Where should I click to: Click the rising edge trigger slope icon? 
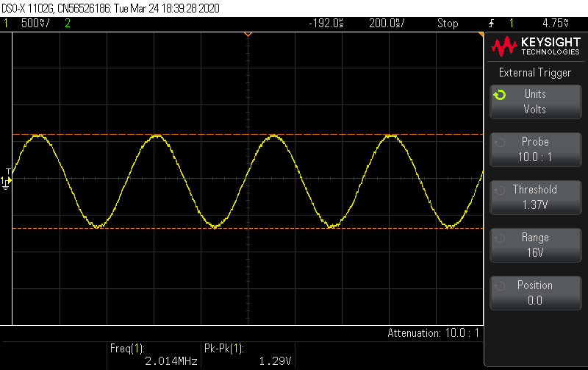click(491, 24)
